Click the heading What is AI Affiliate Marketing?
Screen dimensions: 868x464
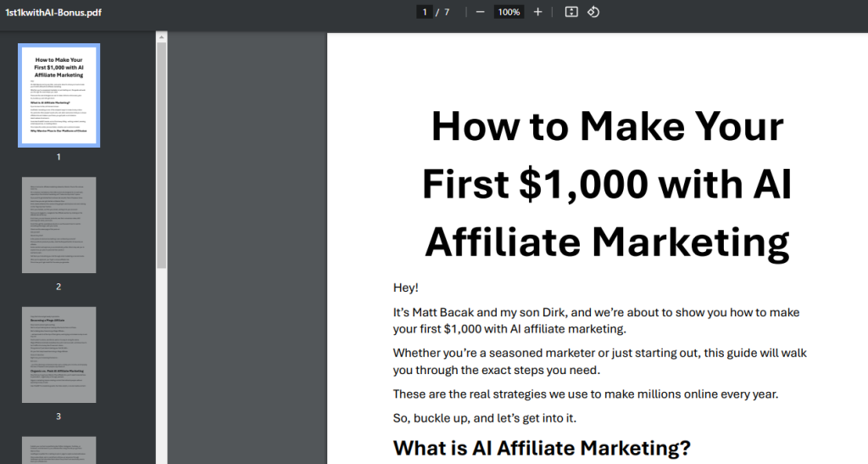pos(542,447)
